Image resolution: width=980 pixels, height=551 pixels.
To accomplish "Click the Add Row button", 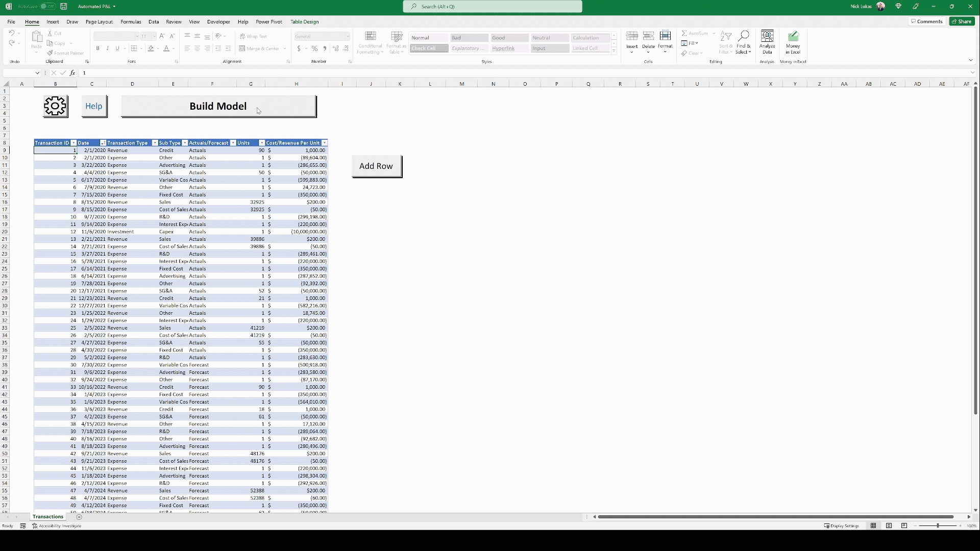I will pos(376,166).
